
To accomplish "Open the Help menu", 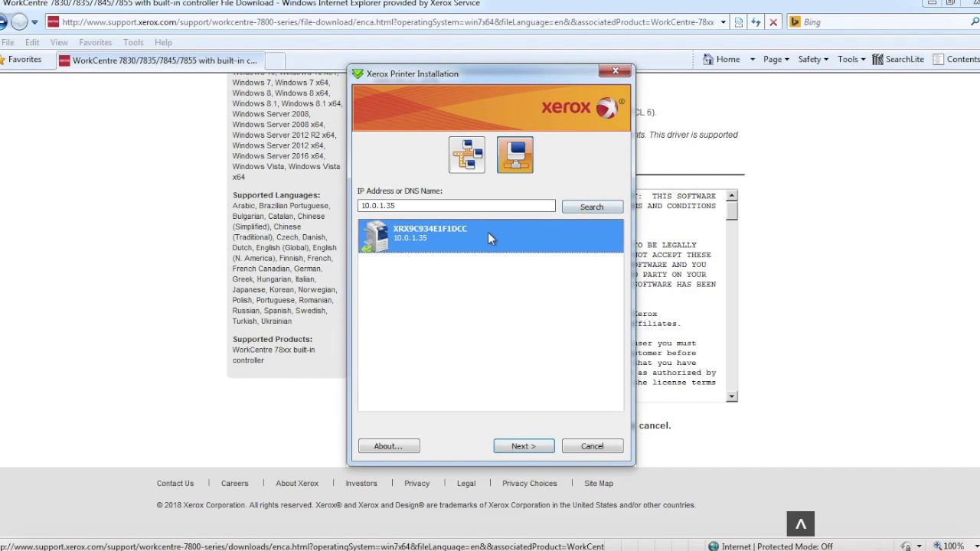I will click(x=163, y=42).
